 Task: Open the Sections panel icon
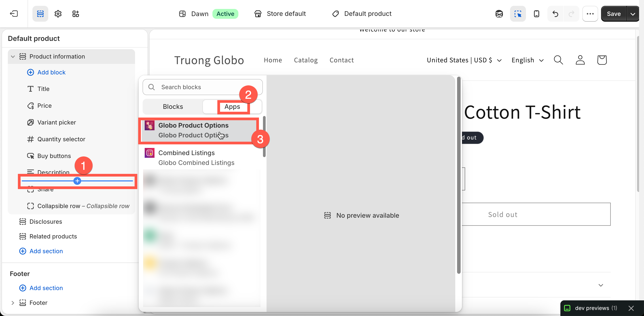coord(40,13)
